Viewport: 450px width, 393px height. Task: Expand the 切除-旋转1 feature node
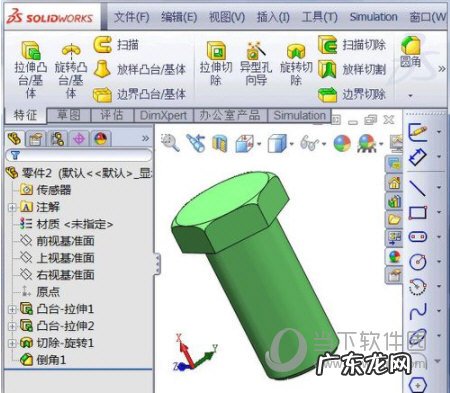click(x=12, y=343)
